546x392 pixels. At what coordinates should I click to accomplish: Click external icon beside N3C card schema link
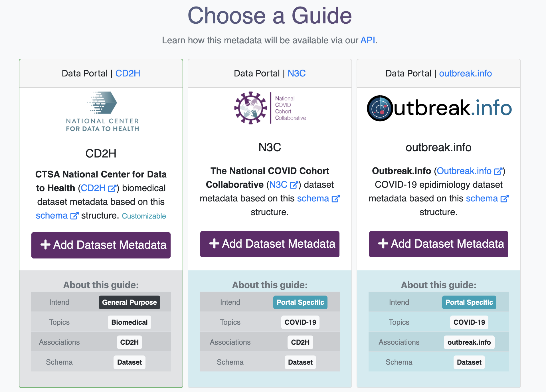click(x=335, y=199)
